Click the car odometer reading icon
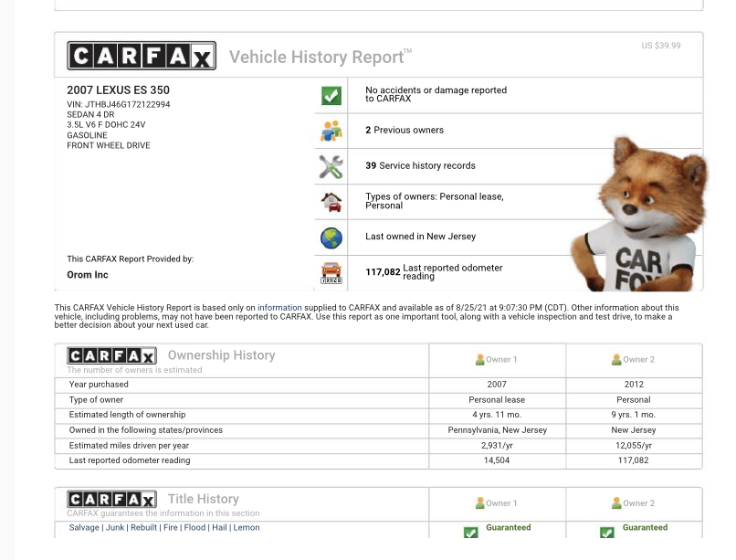736x560 pixels. (331, 273)
